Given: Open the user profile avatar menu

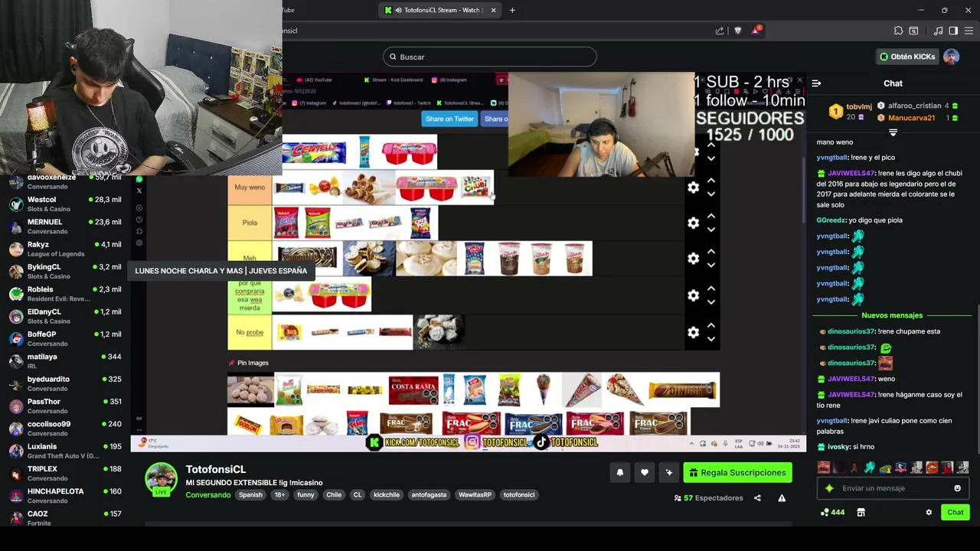Looking at the screenshot, I should pyautogui.click(x=951, y=57).
